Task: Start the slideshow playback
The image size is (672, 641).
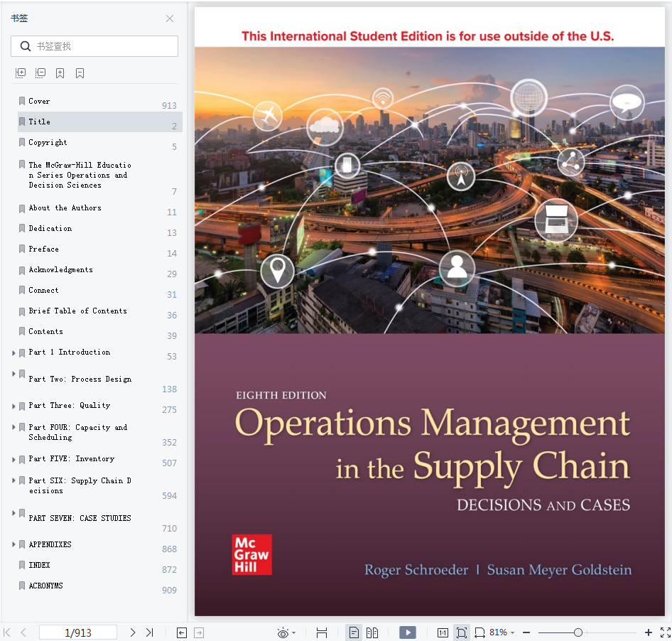Action: coord(408,632)
